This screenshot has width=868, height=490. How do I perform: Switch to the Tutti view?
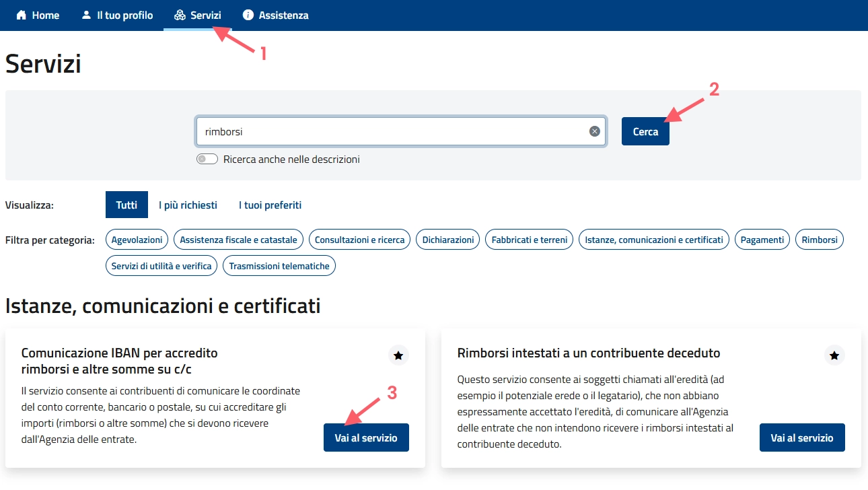[x=126, y=205]
